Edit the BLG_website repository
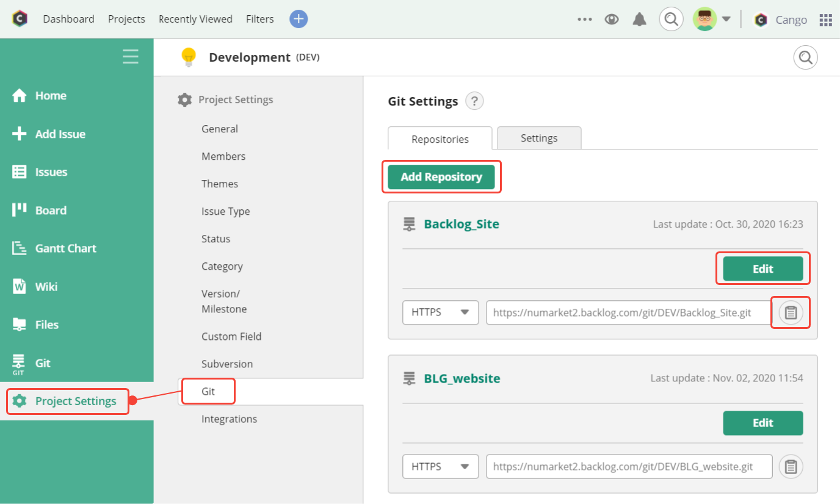 pyautogui.click(x=762, y=423)
